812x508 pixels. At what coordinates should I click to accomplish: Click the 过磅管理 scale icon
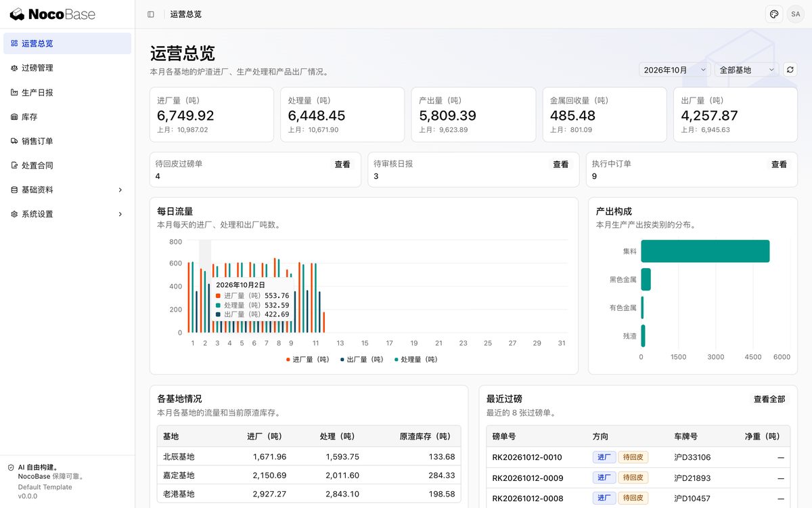(14, 68)
